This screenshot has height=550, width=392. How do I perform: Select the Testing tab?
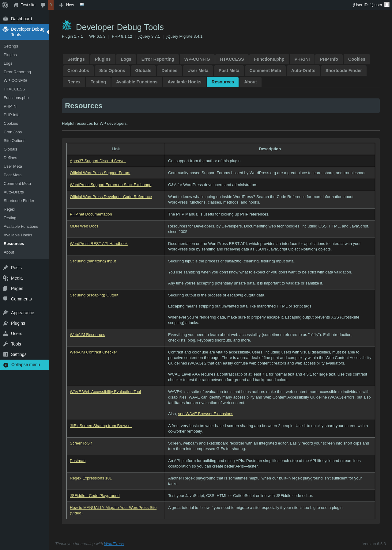[98, 82]
